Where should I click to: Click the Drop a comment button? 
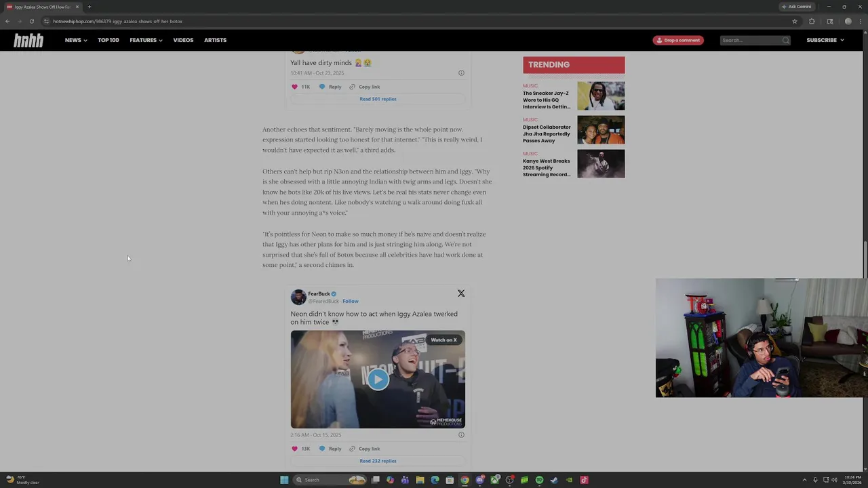(678, 40)
